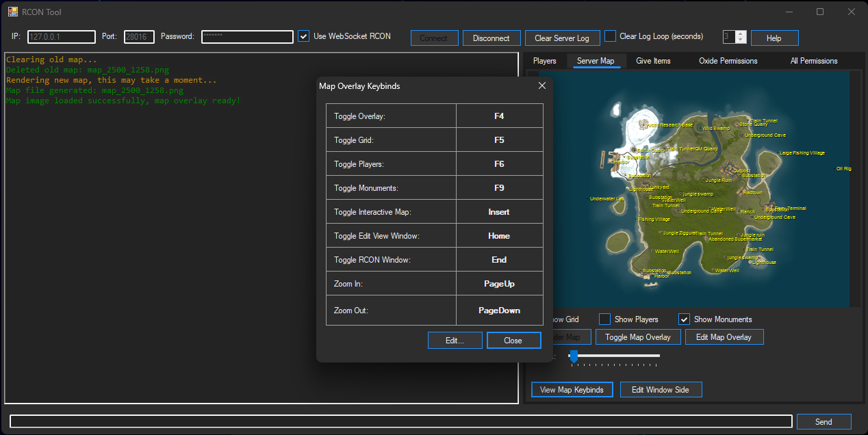
Task: Click the Edit Map Overlay button
Action: tap(724, 337)
